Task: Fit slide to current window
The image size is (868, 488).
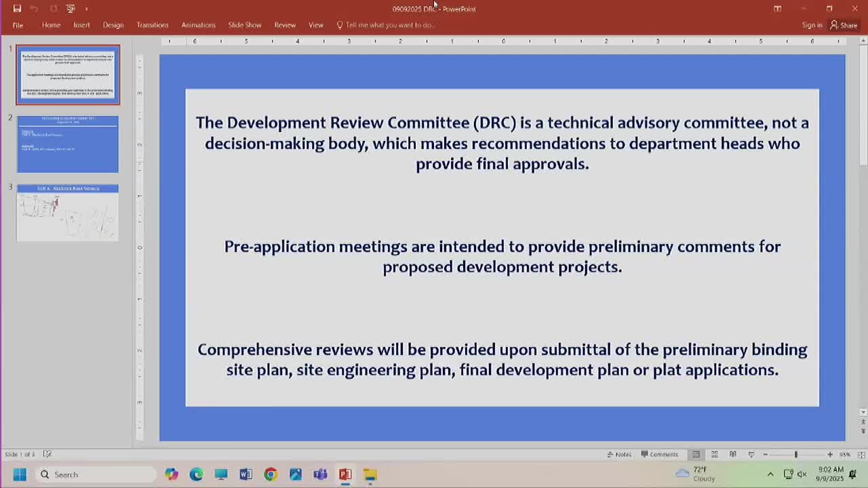Action: pos(863,454)
